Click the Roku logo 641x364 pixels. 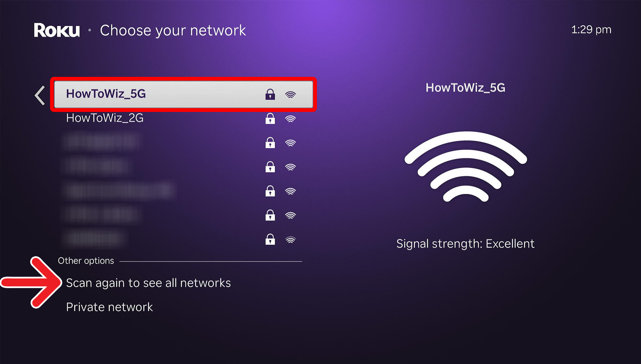pyautogui.click(x=57, y=30)
